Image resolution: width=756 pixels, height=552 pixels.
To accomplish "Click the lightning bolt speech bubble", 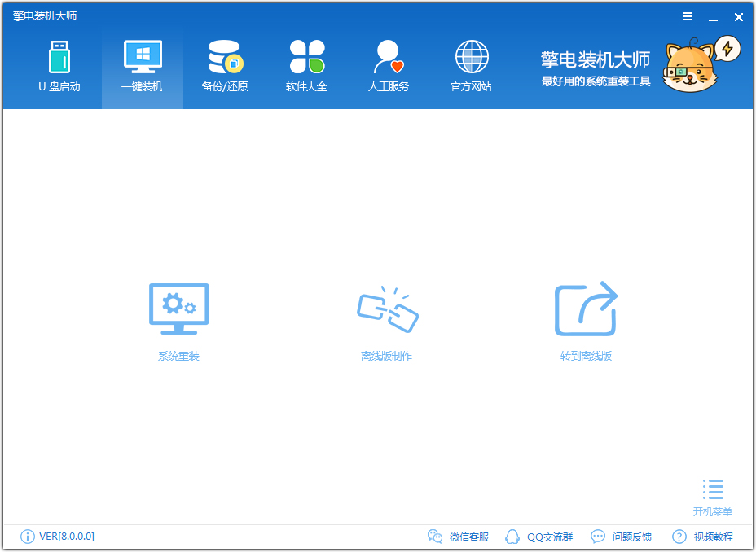I will click(x=727, y=49).
